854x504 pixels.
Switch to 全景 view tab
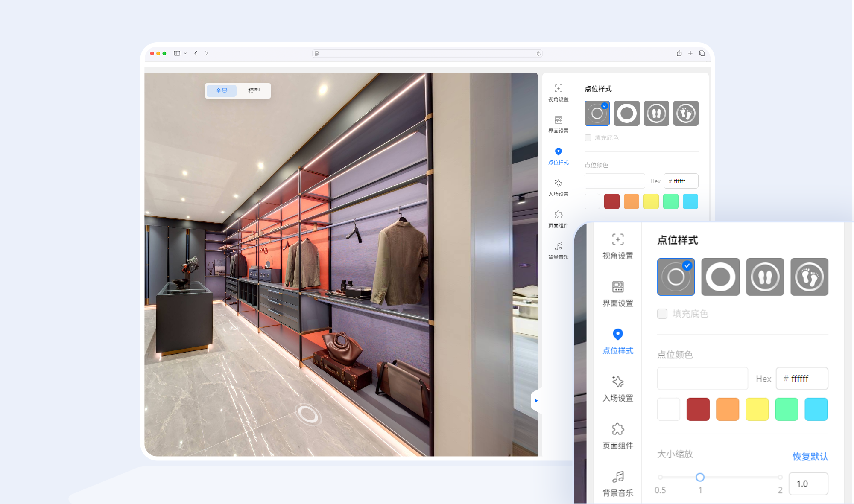point(221,90)
